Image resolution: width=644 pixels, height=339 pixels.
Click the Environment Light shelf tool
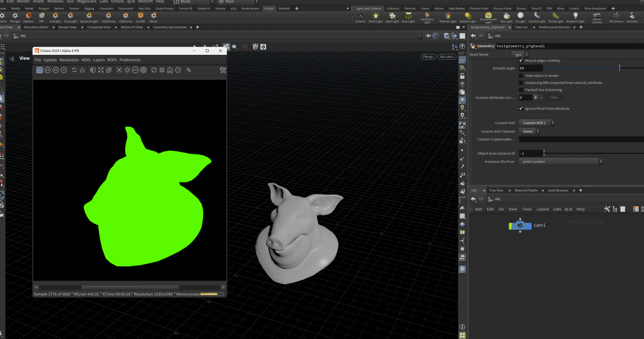click(x=488, y=17)
